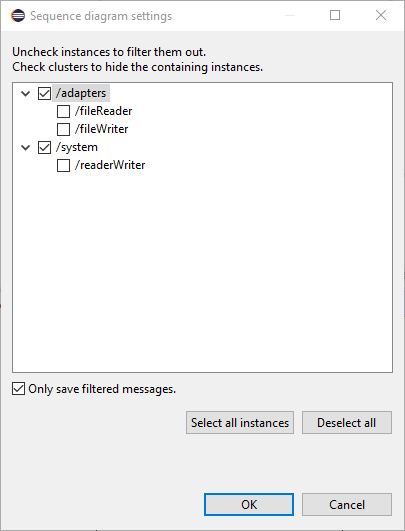Screen dimensions: 405x531
Task: Check the /fileWriter instance checkbox
Action: tap(63, 129)
